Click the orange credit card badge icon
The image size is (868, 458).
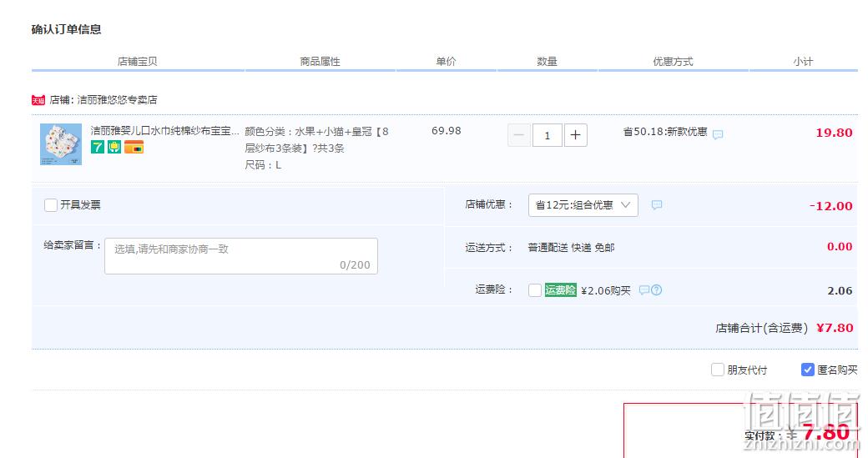click(134, 147)
